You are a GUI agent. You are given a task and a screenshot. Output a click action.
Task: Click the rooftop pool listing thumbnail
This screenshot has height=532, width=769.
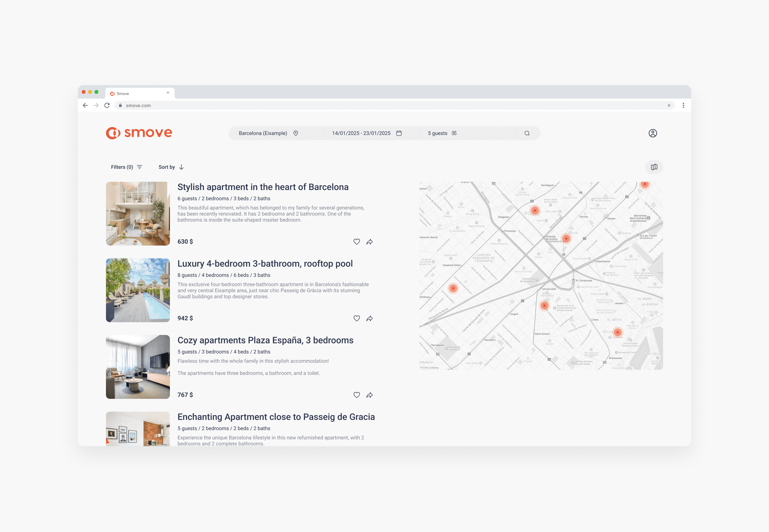tap(138, 290)
